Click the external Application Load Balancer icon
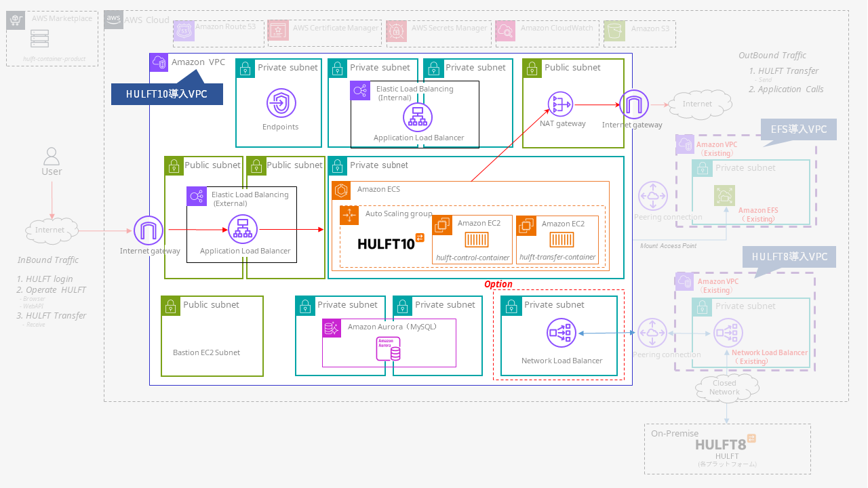The height and width of the screenshot is (488, 868). click(243, 230)
